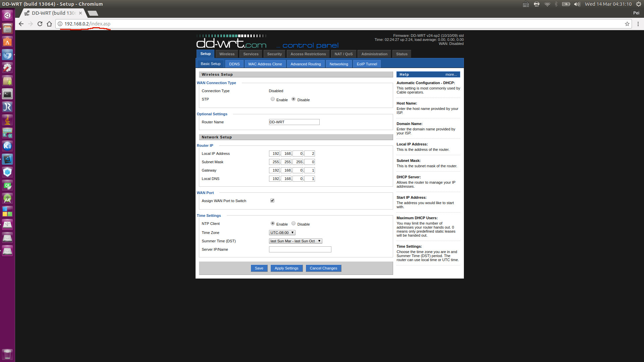
Task: Click Apply Settings button
Action: pos(286,268)
